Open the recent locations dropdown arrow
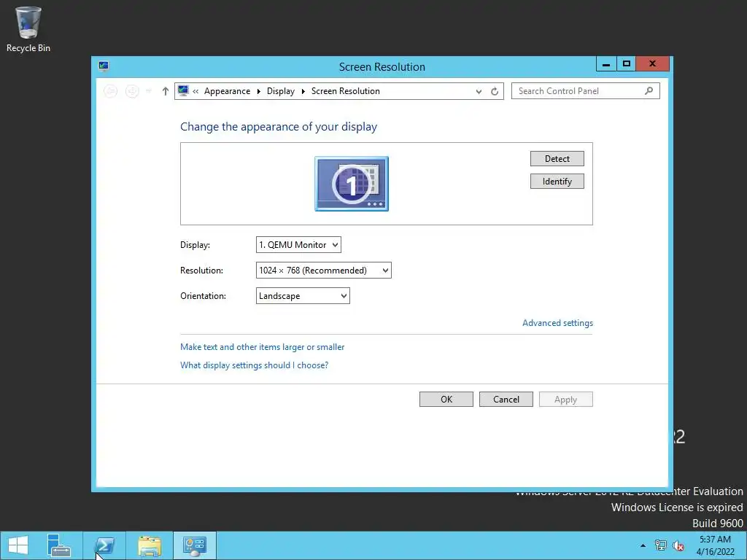Image resolution: width=747 pixels, height=560 pixels. pyautogui.click(x=149, y=91)
